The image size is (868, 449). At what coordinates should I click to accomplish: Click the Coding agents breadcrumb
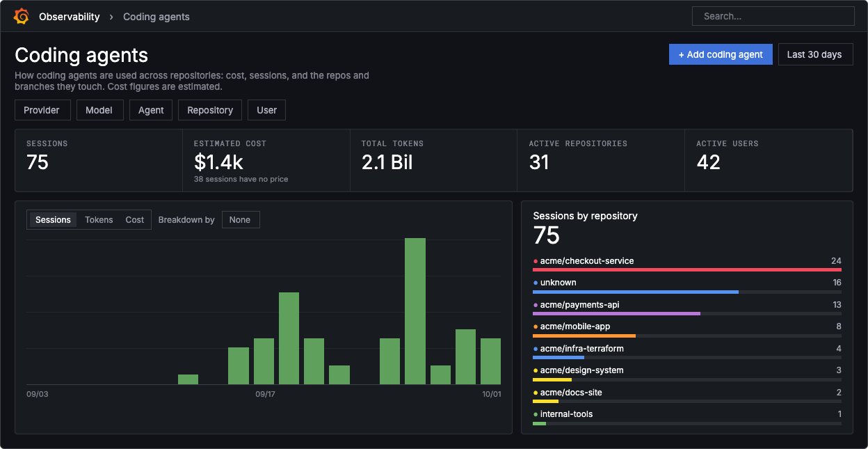click(x=156, y=17)
